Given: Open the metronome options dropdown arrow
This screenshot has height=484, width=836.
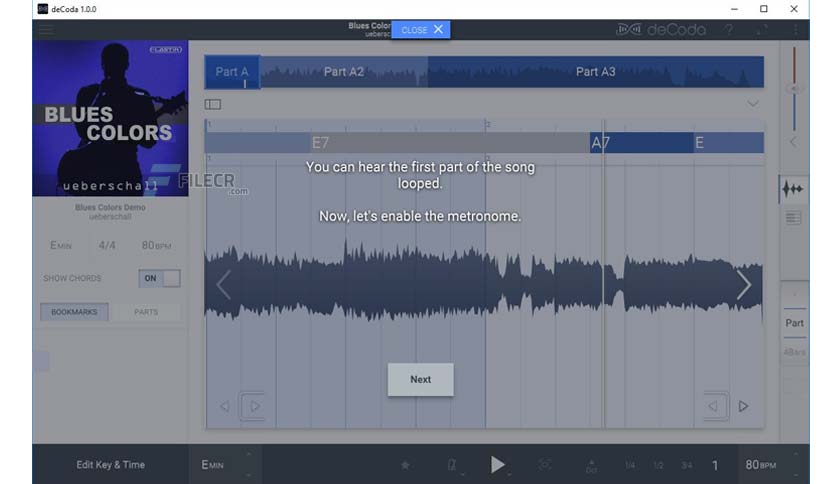Looking at the screenshot, I should coord(462,474).
